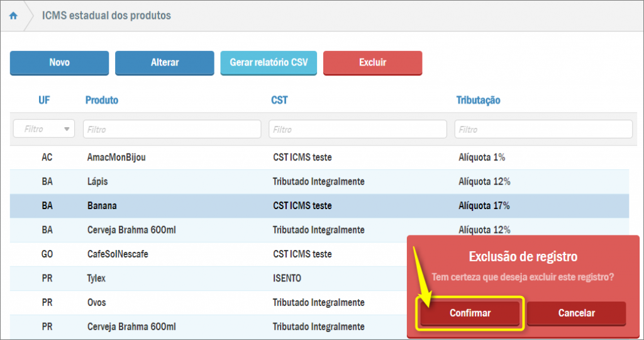Open the UF filter dropdown

43,129
